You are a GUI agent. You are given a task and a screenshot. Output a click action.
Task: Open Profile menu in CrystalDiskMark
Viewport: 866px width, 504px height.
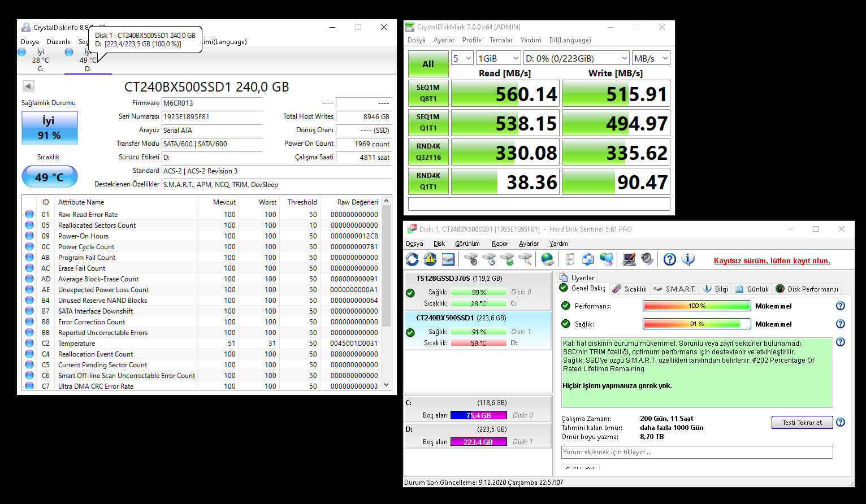pos(471,40)
